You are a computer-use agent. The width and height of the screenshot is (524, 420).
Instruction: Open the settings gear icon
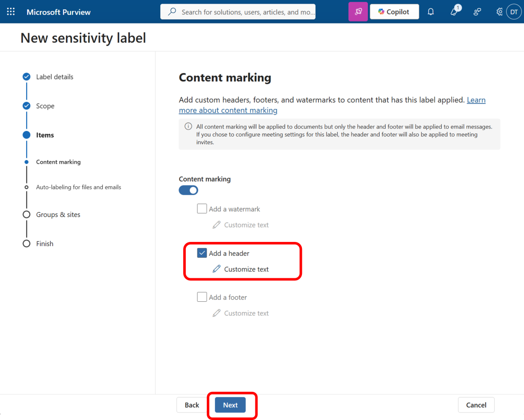pos(499,12)
